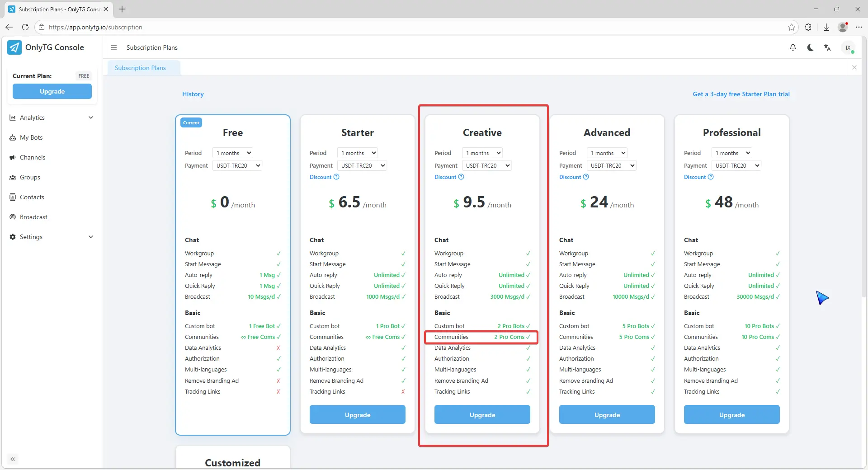Open the History link
This screenshot has width=868, height=470.
(x=193, y=94)
